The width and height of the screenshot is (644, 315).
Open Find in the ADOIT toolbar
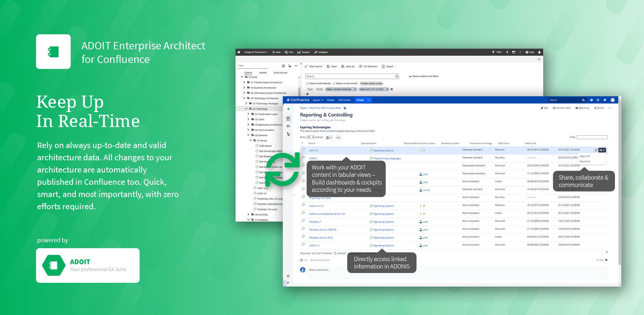289,52
